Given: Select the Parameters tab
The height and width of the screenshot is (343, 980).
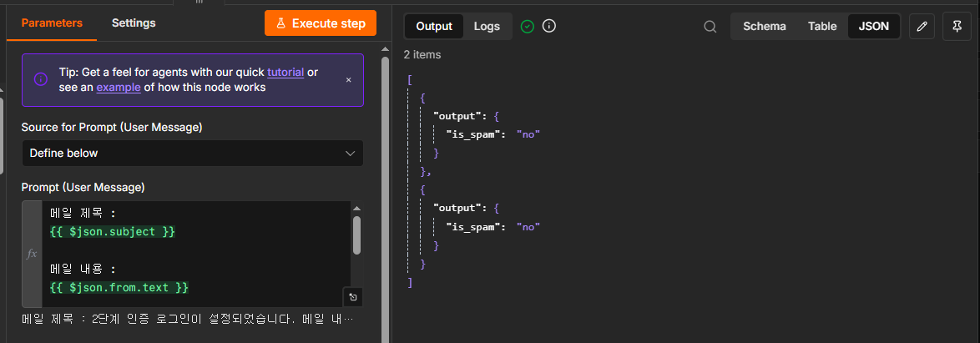Looking at the screenshot, I should (52, 23).
